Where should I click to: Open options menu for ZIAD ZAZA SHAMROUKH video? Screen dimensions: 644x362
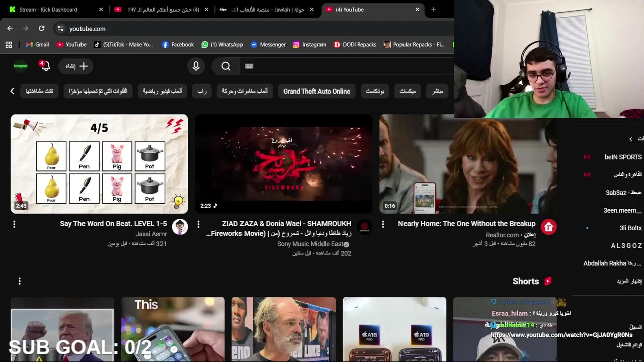click(198, 224)
